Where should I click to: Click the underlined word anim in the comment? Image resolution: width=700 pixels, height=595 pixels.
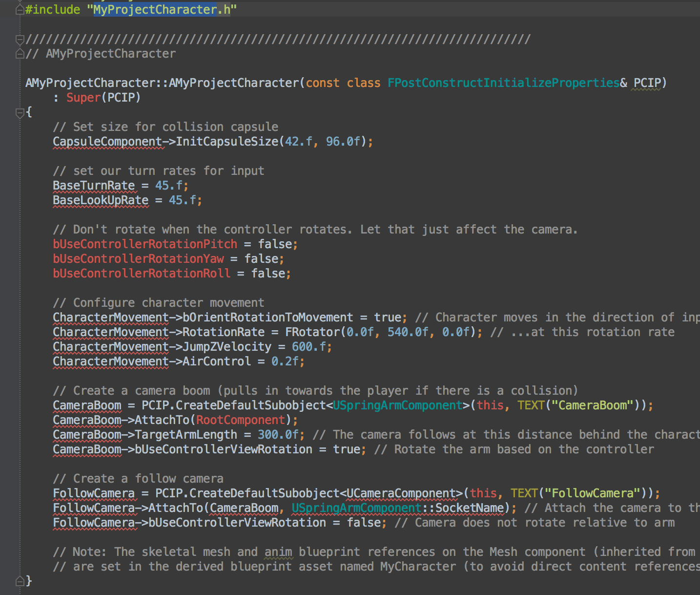278,552
